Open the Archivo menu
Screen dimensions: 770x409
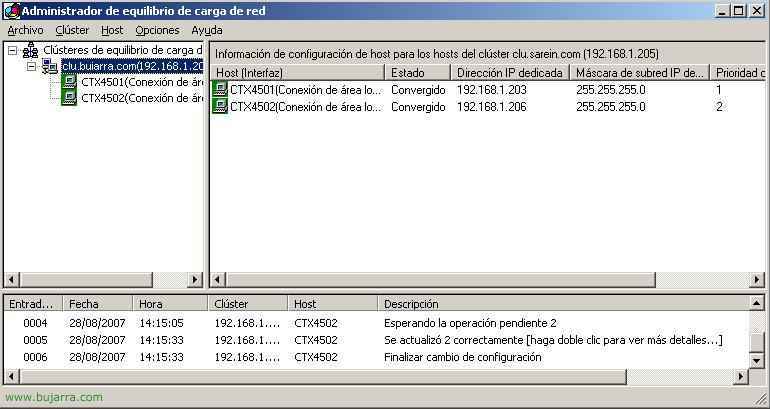tap(26, 30)
